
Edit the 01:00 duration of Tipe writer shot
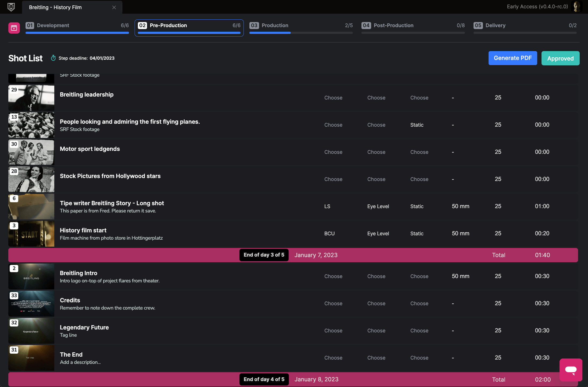(x=542, y=206)
